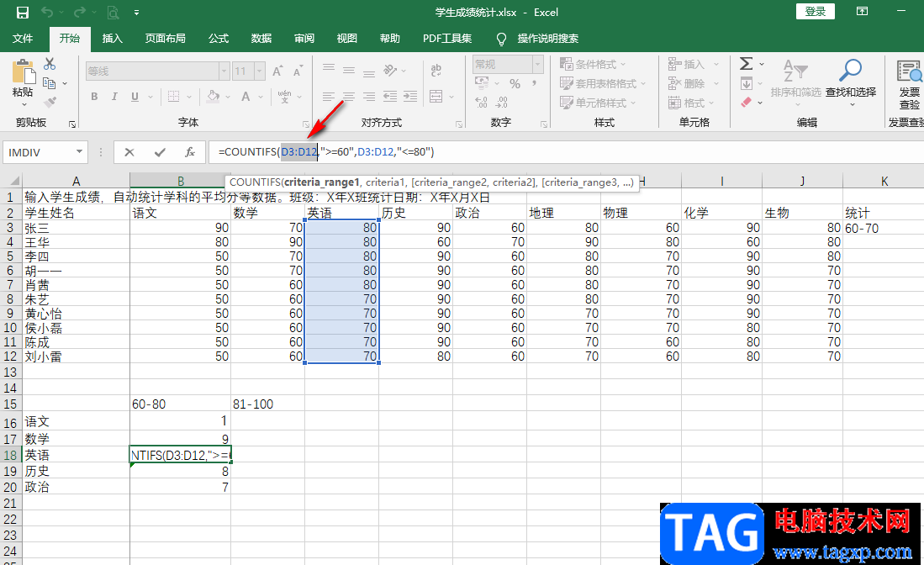Click the Select All corner triangle
This screenshot has width=924, height=565.
click(14, 181)
